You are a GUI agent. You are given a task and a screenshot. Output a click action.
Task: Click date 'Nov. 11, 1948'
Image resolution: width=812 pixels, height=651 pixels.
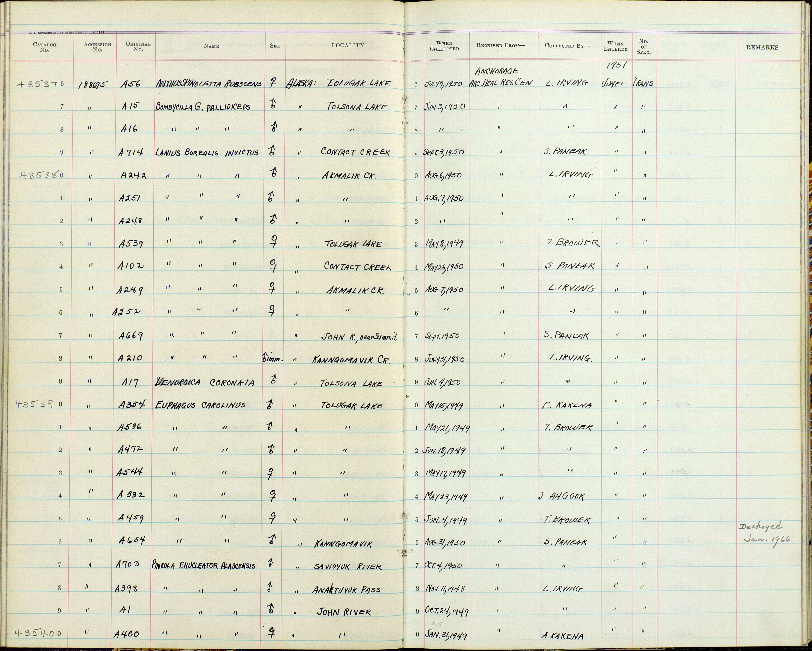[444, 589]
